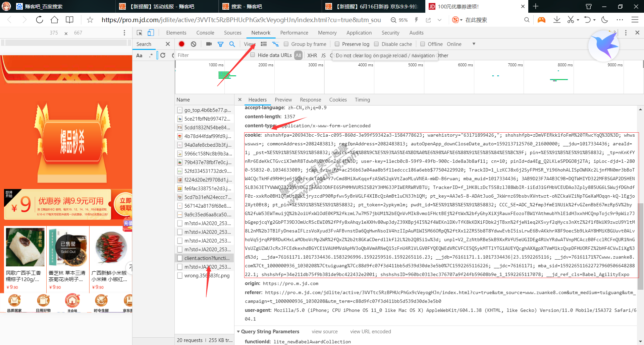Select the wrong.356...83fc.png request
This screenshot has height=345, width=644.
pos(207,276)
